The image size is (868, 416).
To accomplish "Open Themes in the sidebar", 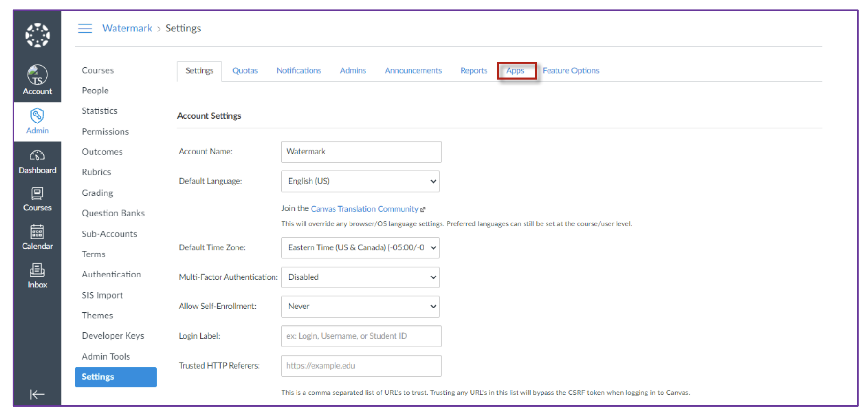I will pos(97,316).
